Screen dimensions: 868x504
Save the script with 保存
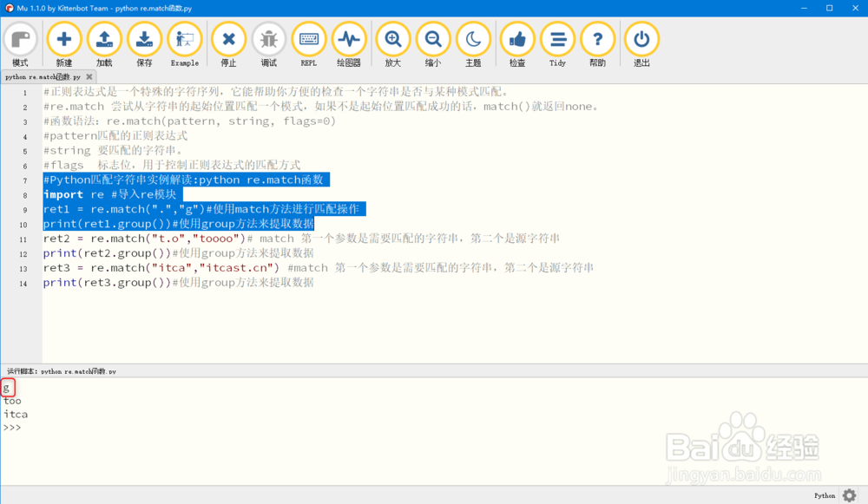[144, 44]
